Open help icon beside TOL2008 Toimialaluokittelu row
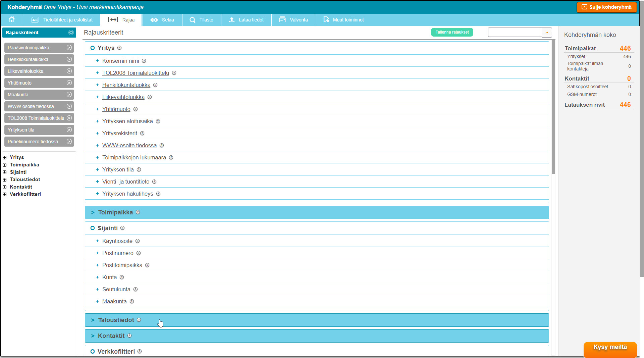The height and width of the screenshot is (358, 644). (174, 73)
